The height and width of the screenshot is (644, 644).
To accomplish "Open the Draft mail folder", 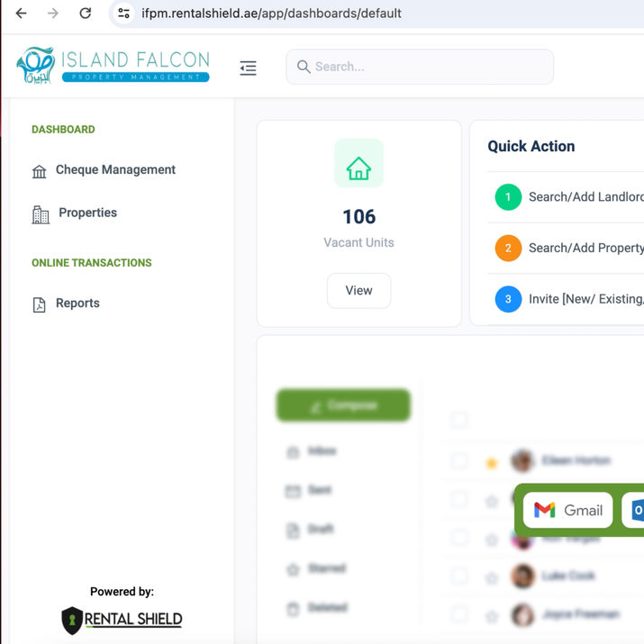I will (310, 529).
